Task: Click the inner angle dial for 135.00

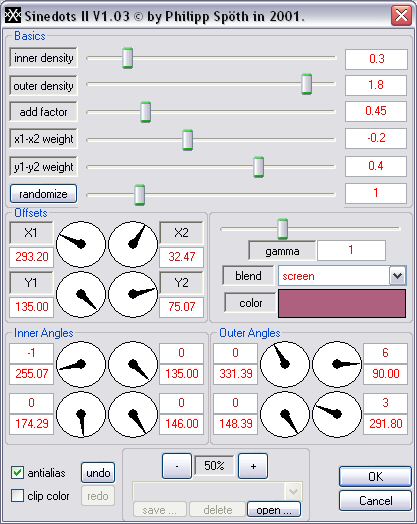Action: point(133,364)
